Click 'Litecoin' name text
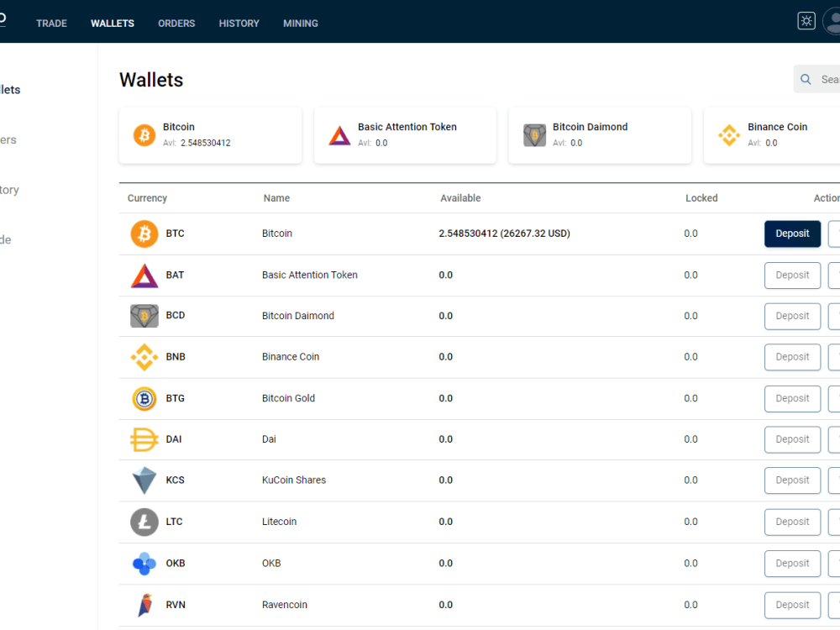Image resolution: width=840 pixels, height=630 pixels. (x=279, y=522)
